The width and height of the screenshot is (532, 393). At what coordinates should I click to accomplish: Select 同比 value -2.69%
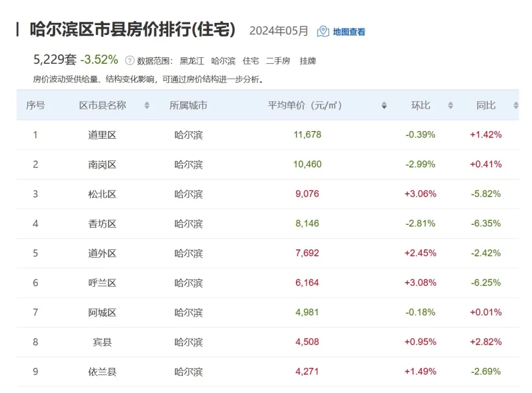tap(486, 371)
